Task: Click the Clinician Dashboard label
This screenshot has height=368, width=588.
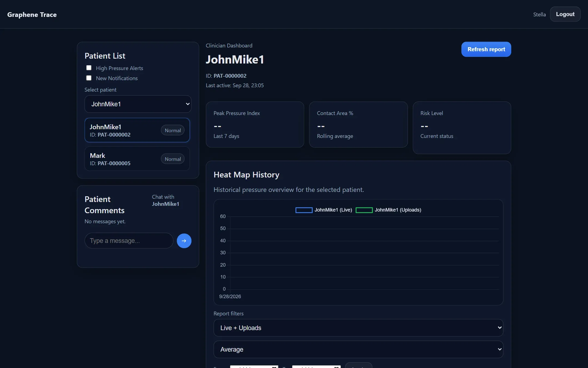Action: pos(229,46)
